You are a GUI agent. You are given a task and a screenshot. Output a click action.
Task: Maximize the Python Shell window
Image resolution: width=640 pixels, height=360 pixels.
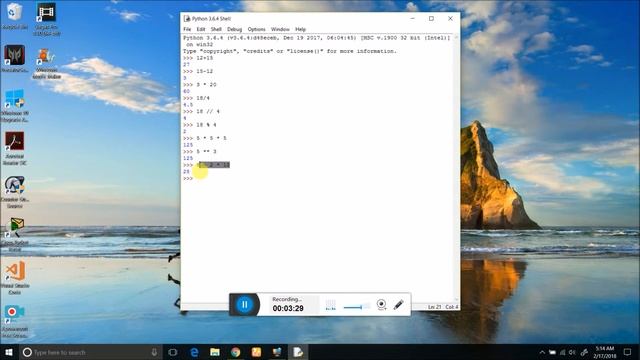tap(431, 19)
